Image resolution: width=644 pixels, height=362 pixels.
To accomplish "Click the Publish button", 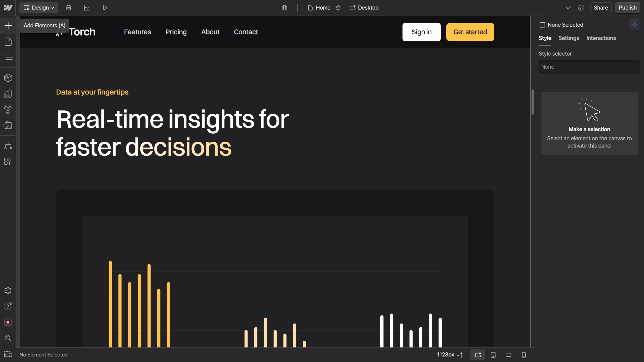I will pos(627,8).
